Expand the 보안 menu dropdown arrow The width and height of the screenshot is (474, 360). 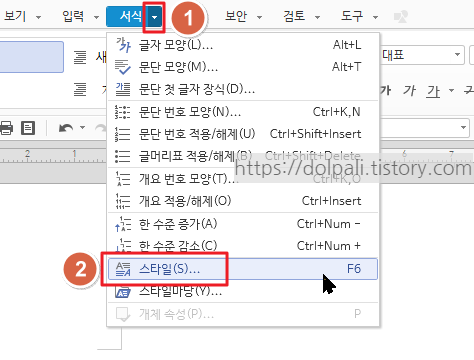(x=259, y=17)
